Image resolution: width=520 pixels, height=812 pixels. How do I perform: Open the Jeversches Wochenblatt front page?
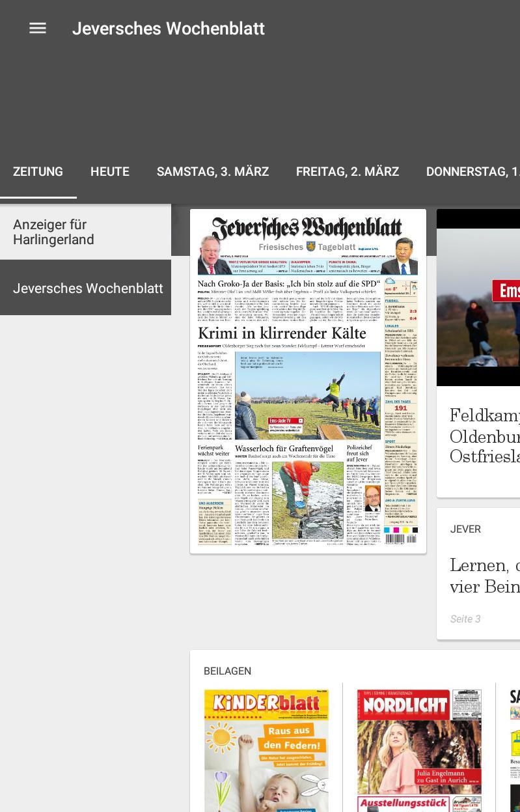[308, 381]
